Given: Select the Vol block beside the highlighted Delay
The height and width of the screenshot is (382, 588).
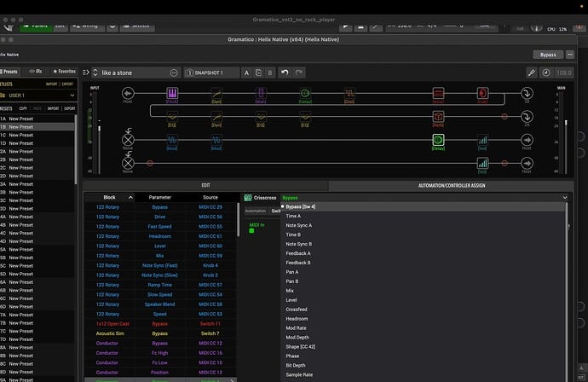Looking at the screenshot, I should coord(482,140).
